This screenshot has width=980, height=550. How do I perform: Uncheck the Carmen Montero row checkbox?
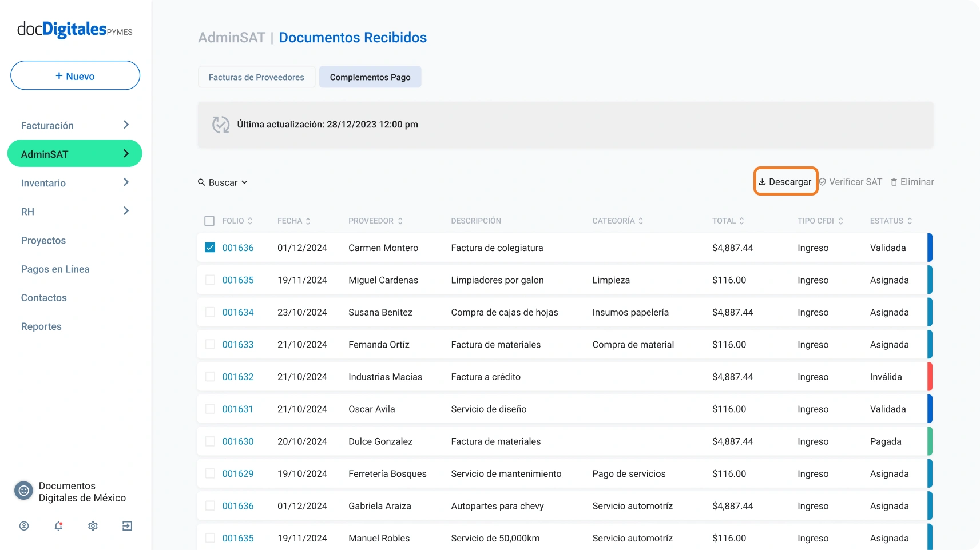[210, 248]
